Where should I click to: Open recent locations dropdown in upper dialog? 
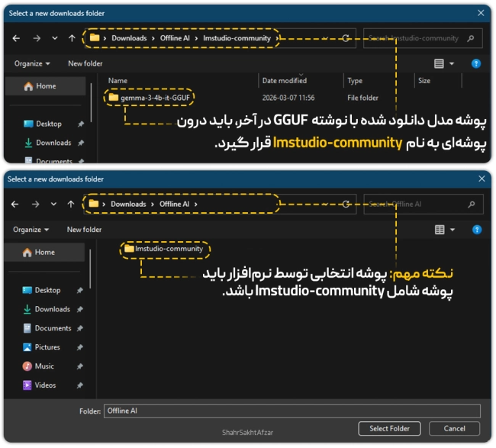tap(55, 38)
